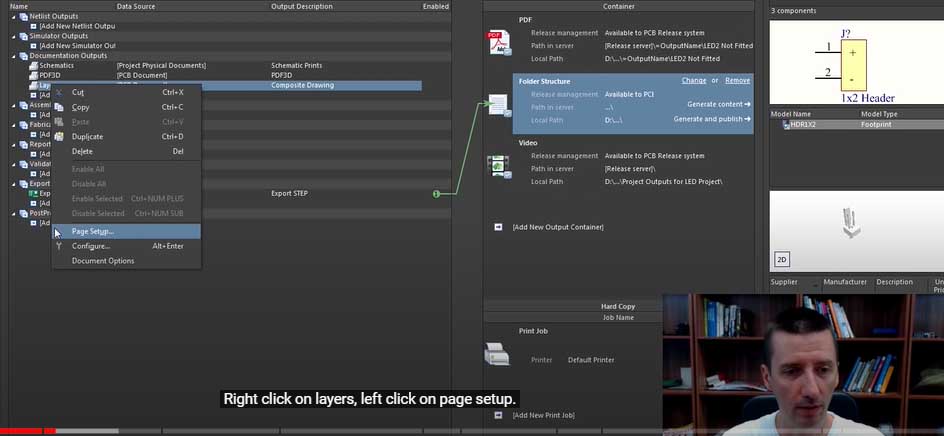Viewport: 944px width, 436px height.
Task: Select the HDR1X2 footprint model row
Action: (x=800, y=125)
